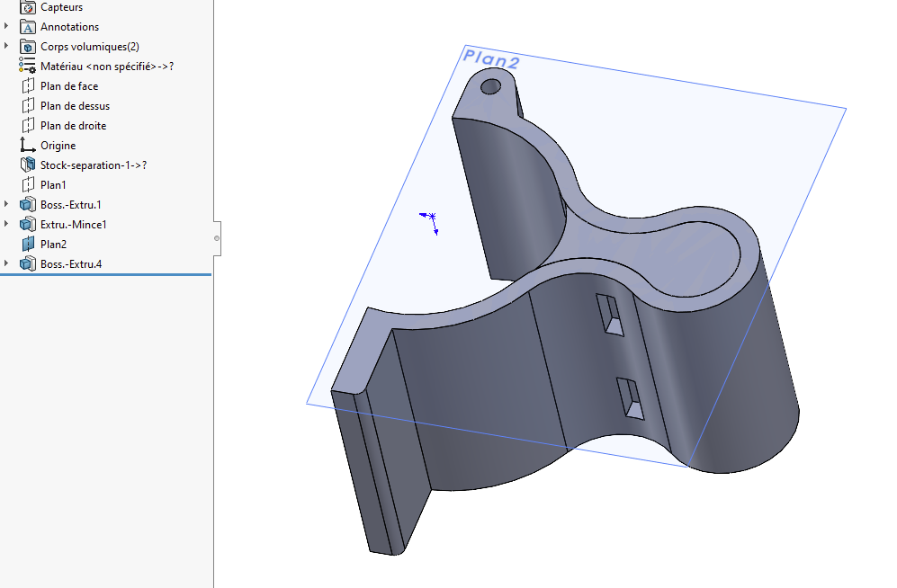This screenshot has height=588, width=897.
Task: Select the Plan de droite label
Action: pos(73,126)
